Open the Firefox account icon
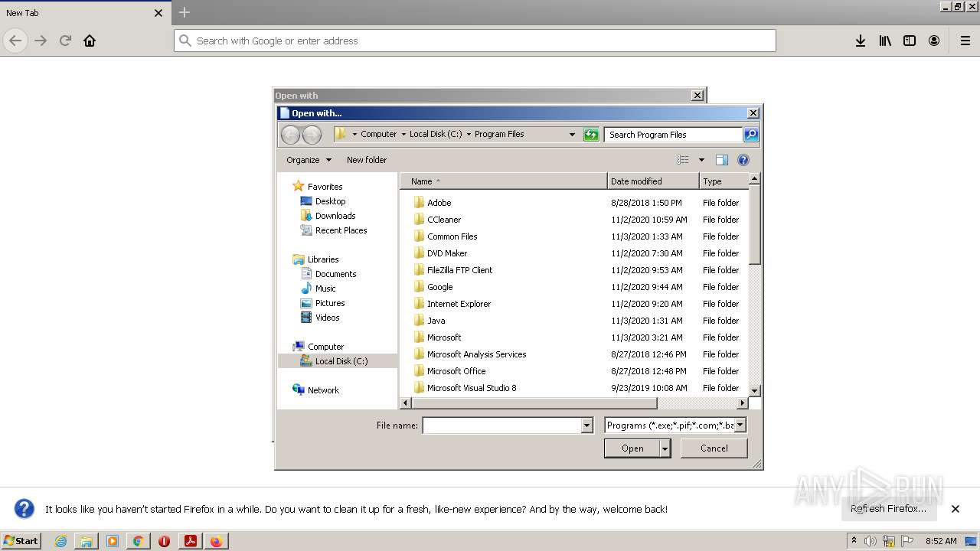The image size is (980, 551). (934, 41)
